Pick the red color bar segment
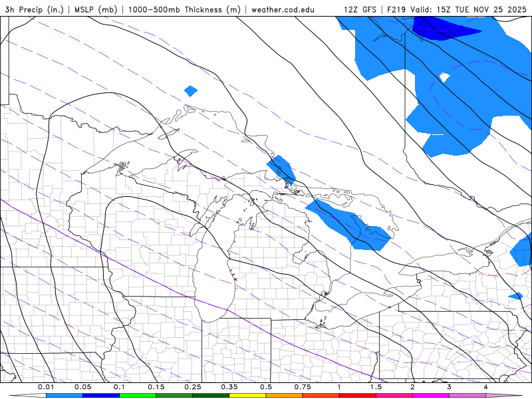Screen dimensions: 532x399 tap(358, 396)
